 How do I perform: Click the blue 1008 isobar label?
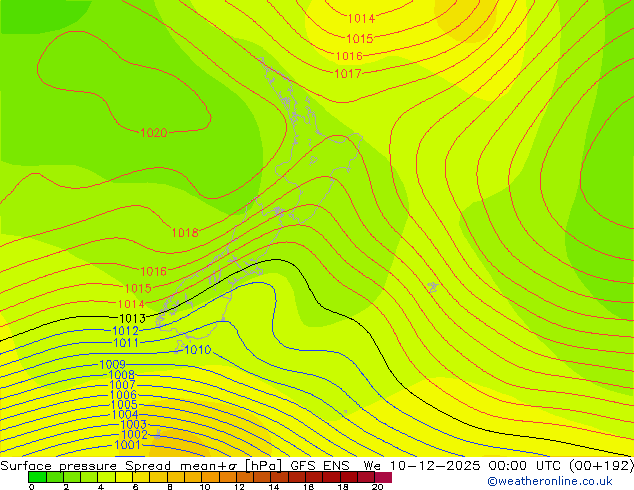122,375
